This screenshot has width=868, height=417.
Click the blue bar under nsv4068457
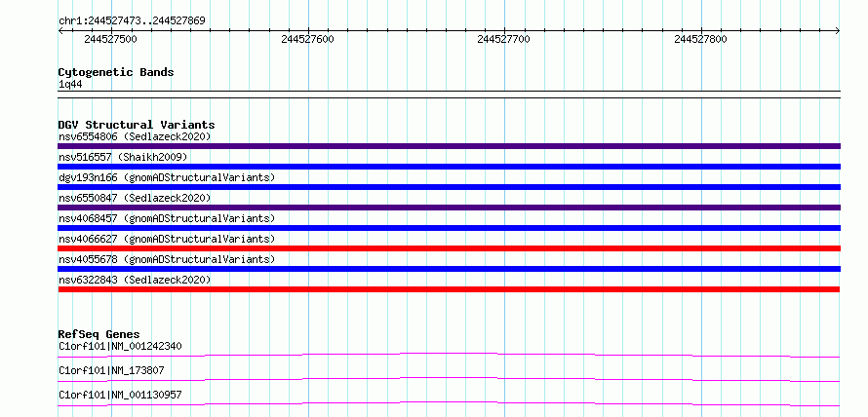click(449, 228)
